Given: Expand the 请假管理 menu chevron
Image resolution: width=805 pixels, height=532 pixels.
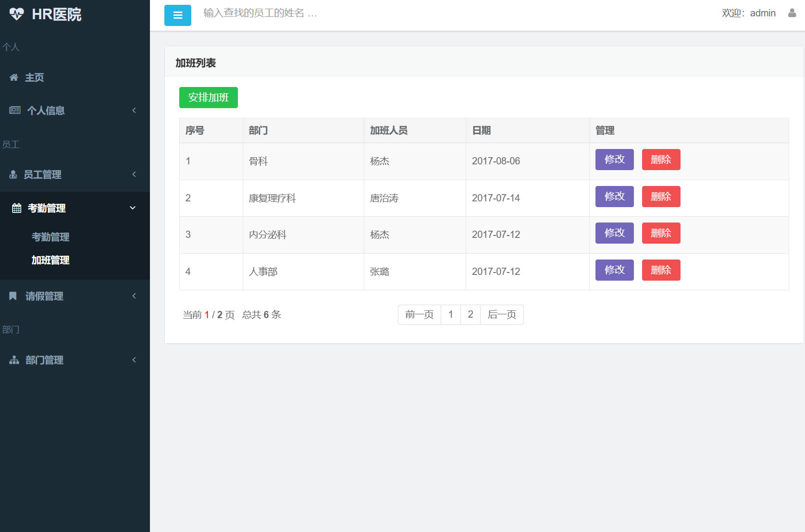Looking at the screenshot, I should pos(134,296).
